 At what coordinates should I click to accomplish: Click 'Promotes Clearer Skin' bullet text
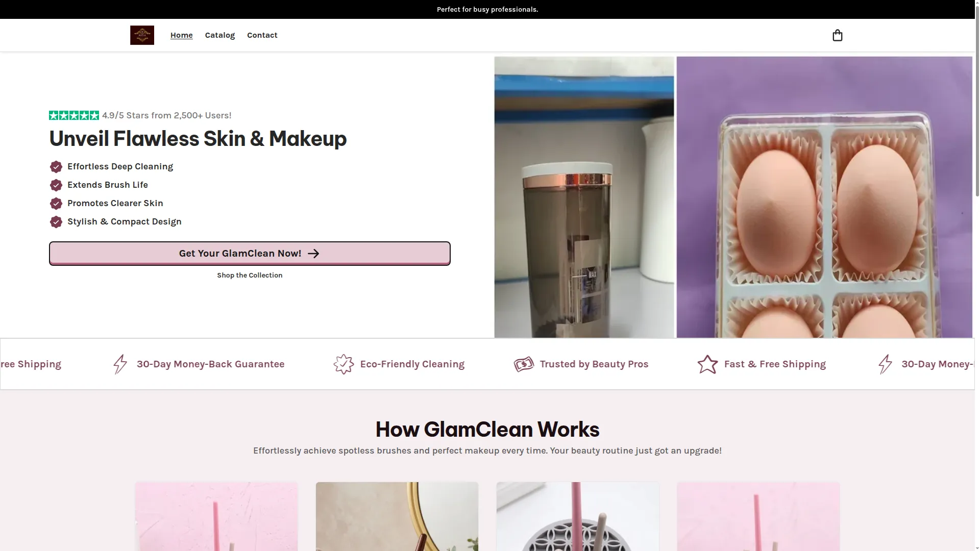[x=115, y=204]
